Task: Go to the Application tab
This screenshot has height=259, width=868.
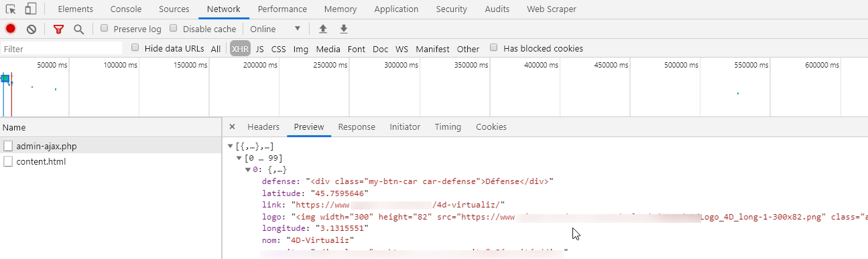Action: coord(396,9)
